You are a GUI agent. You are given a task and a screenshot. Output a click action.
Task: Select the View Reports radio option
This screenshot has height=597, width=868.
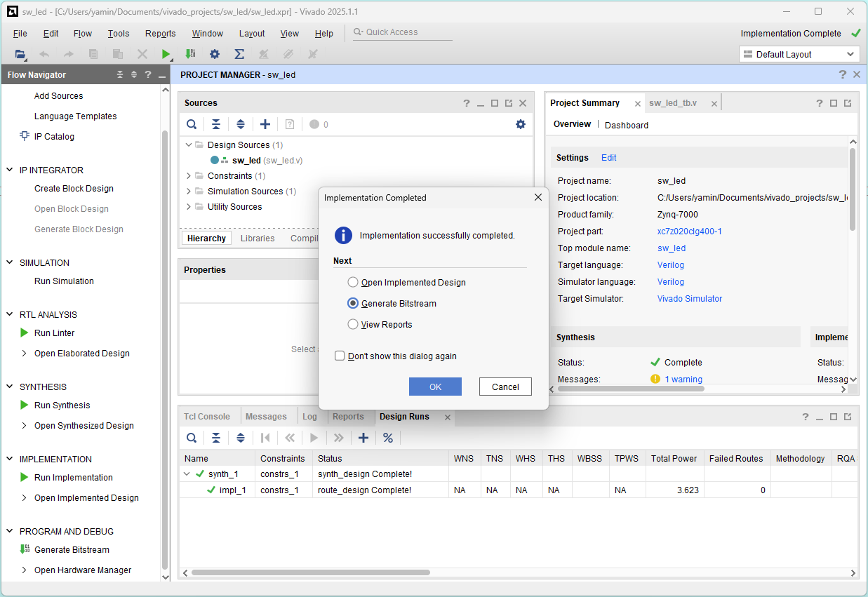point(353,324)
